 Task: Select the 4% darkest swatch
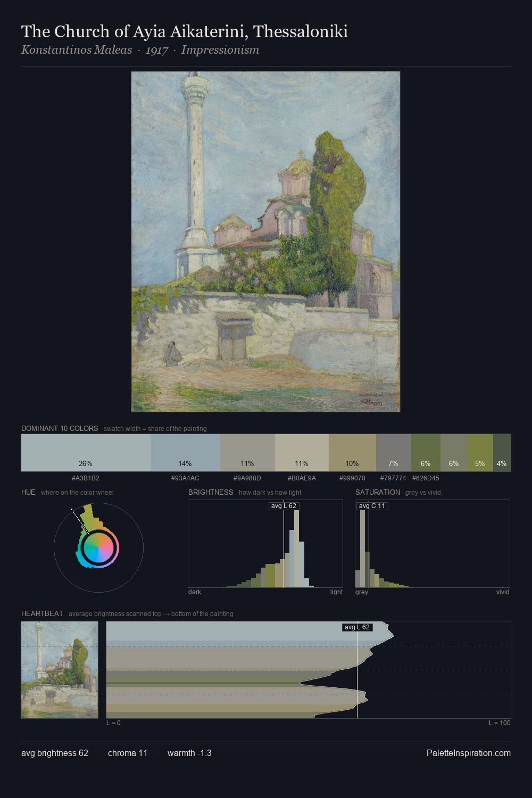pyautogui.click(x=502, y=453)
